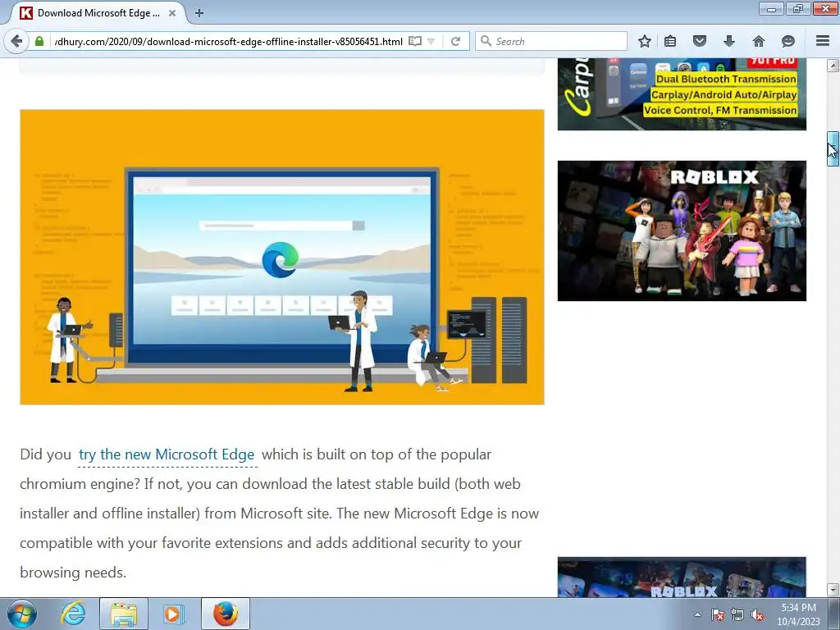Follow the 'try the new Microsoft Edge' link
Screen dimensions: 840x630
(x=167, y=454)
